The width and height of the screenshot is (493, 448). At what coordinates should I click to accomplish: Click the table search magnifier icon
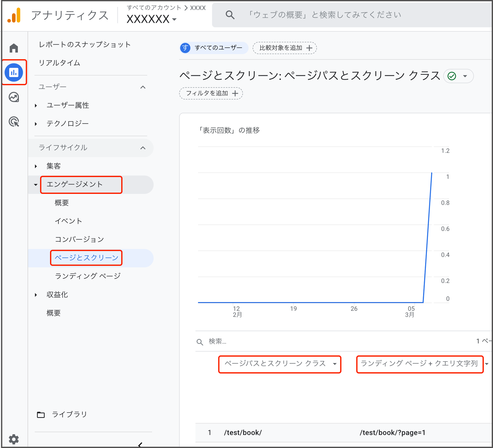tap(200, 342)
